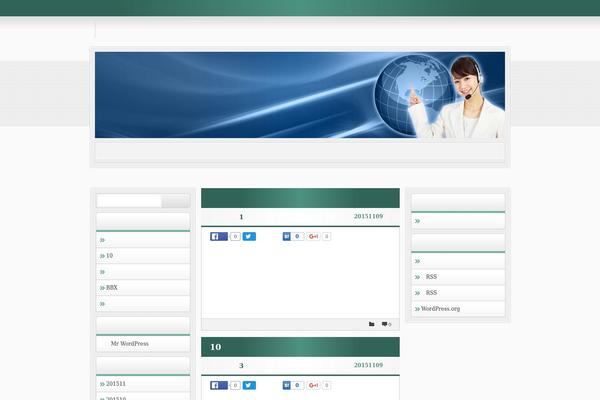600x400 pixels.
Task: Click the Hatena bookmark icon in the post titled 10
Action: tap(287, 385)
